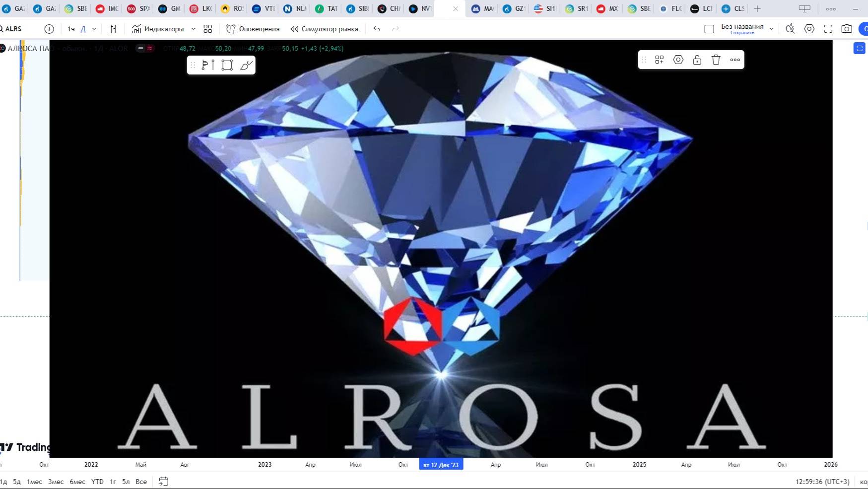868x489 pixels.
Task: Enter fullscreen mode
Action: 828,29
